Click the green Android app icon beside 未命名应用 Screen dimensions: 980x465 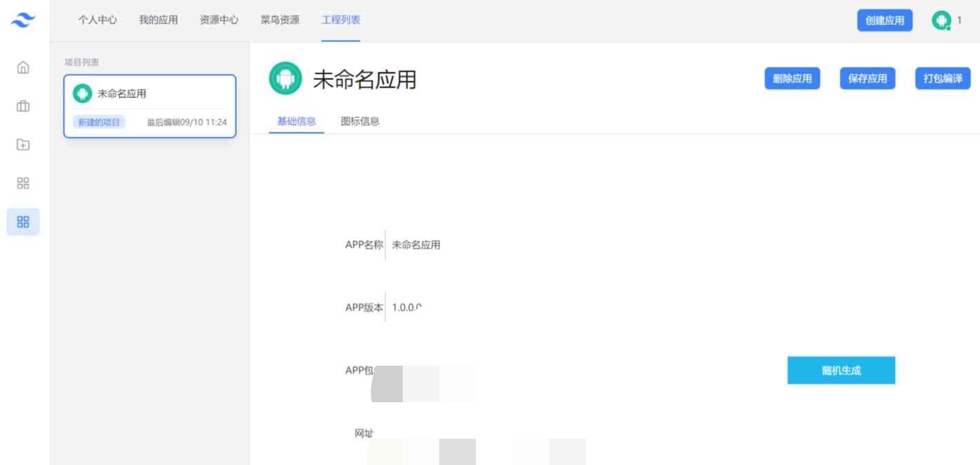tap(285, 78)
